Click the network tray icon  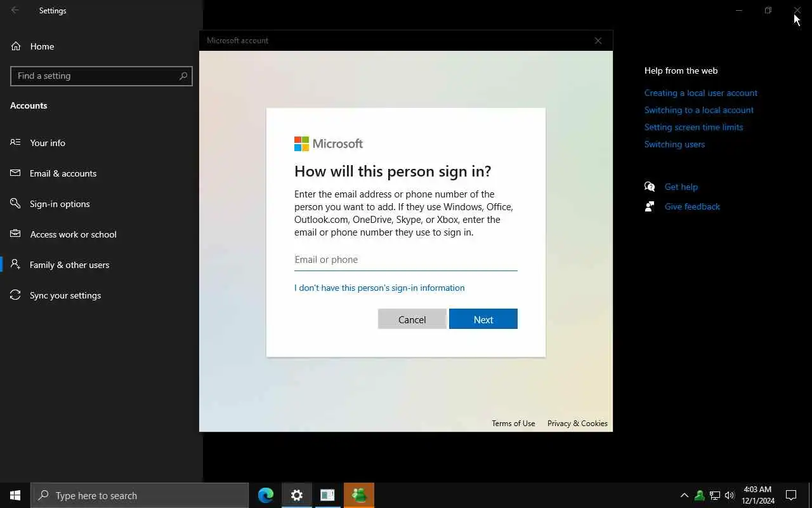point(715,495)
